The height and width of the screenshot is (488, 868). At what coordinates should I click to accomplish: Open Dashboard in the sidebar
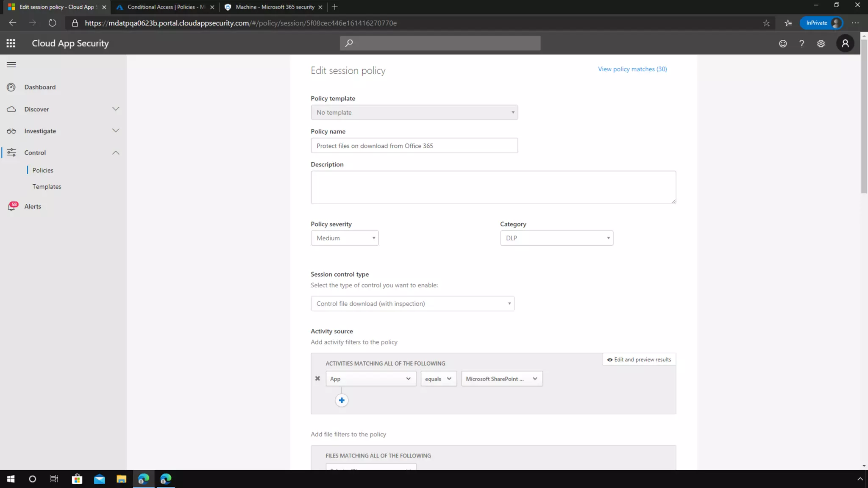coord(40,87)
